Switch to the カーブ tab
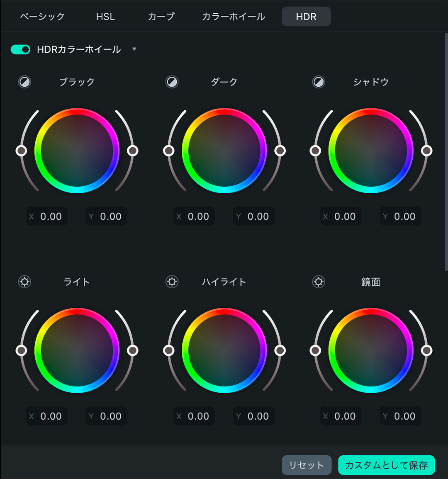Image resolution: width=448 pixels, height=479 pixels. (x=161, y=17)
